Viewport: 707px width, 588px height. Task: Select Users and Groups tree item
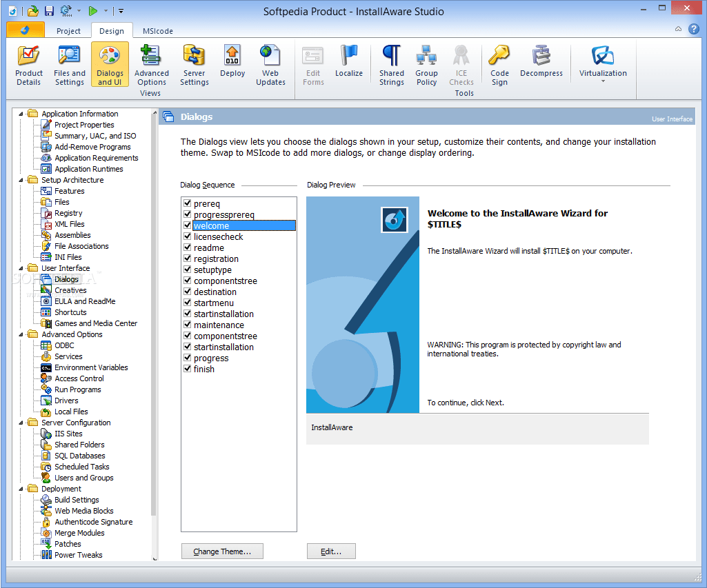[x=84, y=478]
